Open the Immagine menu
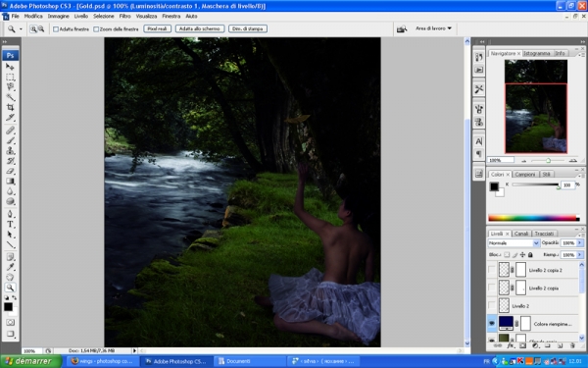 pos(58,16)
